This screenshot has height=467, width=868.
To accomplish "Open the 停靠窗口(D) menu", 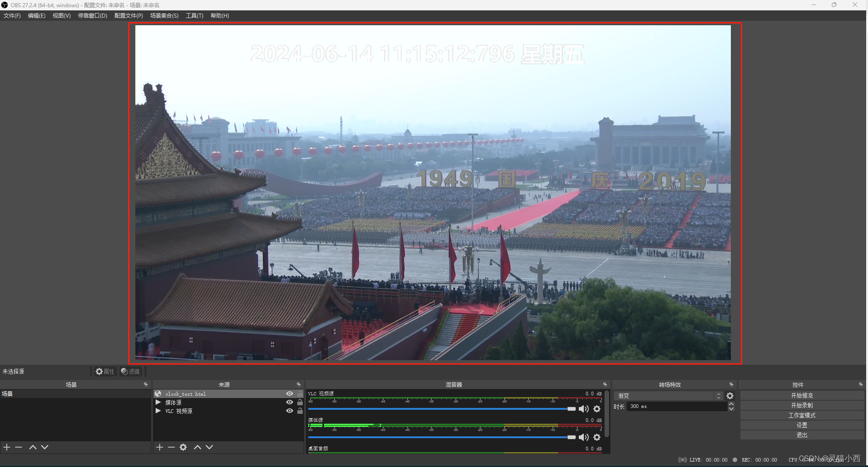I will (92, 16).
